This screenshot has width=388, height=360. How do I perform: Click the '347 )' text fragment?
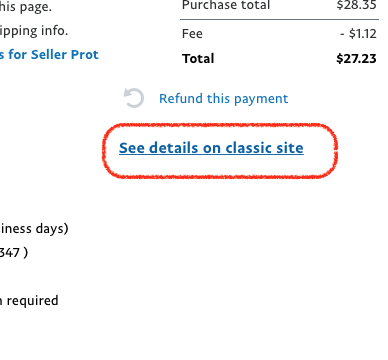tap(14, 253)
